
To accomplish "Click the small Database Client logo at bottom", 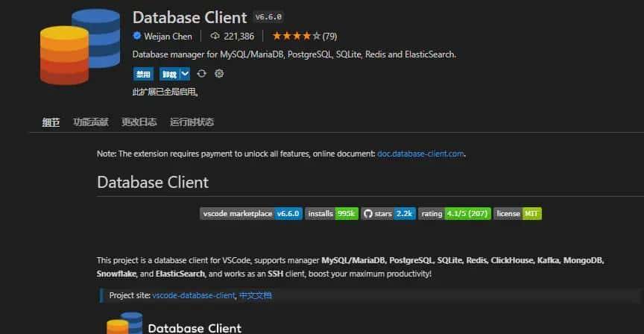I will [124, 325].
